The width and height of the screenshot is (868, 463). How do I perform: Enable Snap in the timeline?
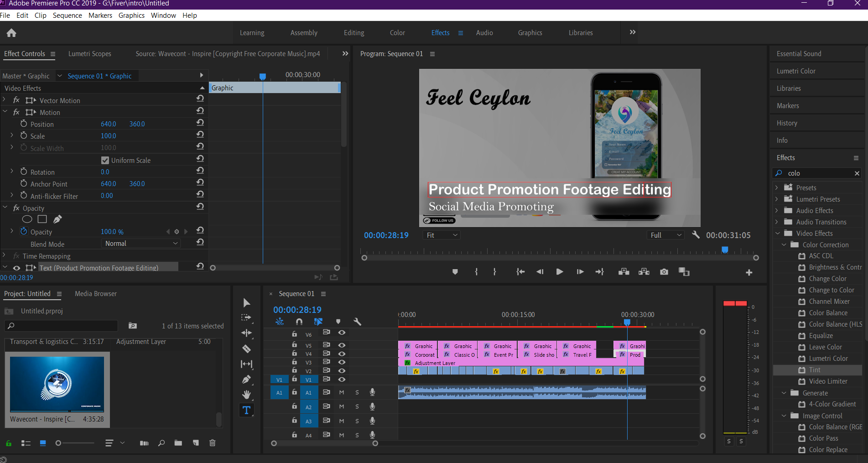(299, 322)
